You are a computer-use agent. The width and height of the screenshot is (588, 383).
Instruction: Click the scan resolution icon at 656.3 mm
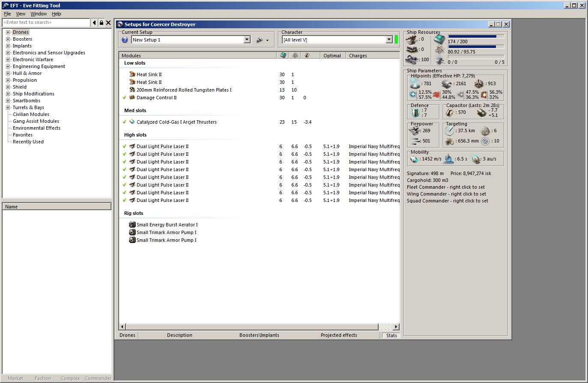(x=449, y=141)
